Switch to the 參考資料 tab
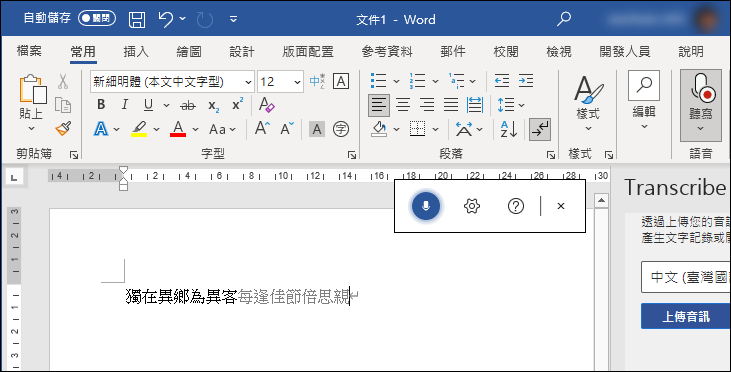The height and width of the screenshot is (372, 731). (387, 51)
